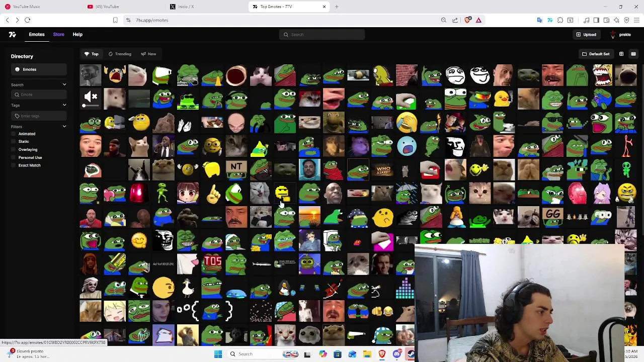
Task: Open the Emotes navigation item
Action: (x=37, y=34)
